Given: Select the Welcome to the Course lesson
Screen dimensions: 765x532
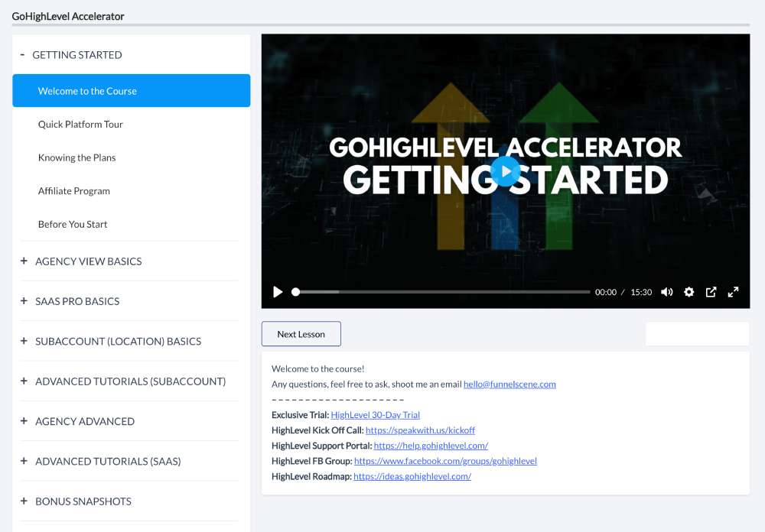Looking at the screenshot, I should [x=132, y=91].
